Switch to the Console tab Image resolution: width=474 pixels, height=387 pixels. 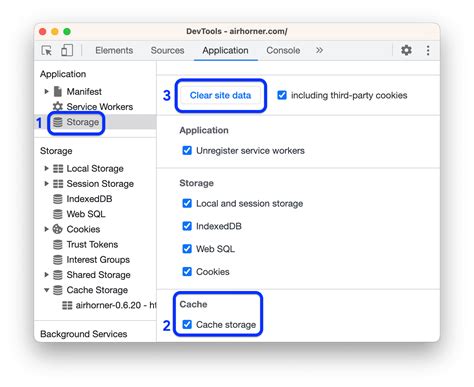point(283,50)
